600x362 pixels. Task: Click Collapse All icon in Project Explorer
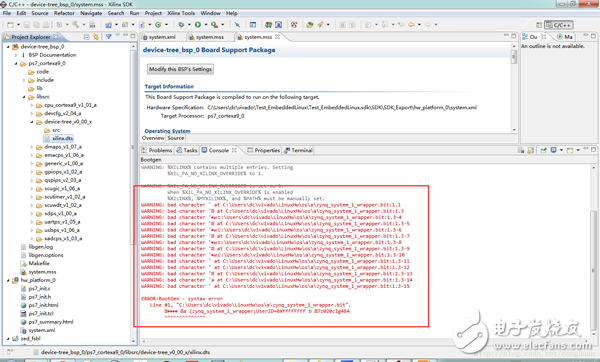coord(86,37)
